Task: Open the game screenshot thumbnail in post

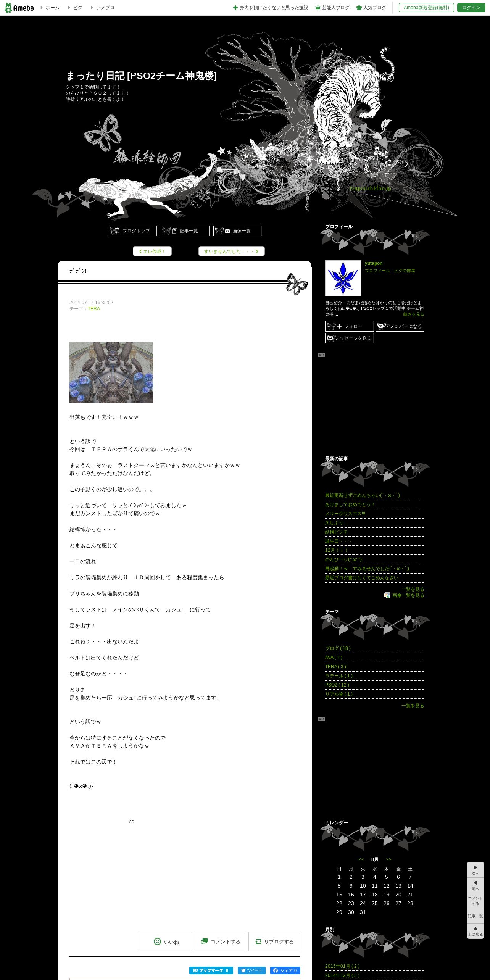Action: click(111, 372)
